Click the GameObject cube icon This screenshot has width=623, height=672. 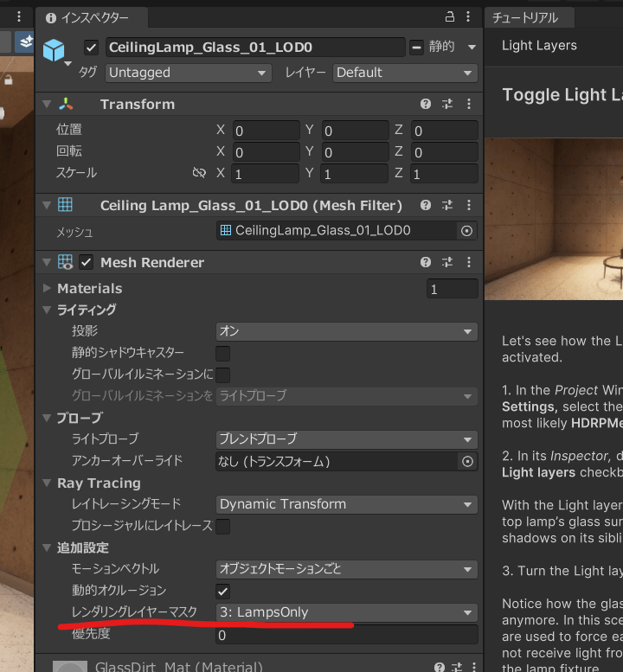pos(55,49)
